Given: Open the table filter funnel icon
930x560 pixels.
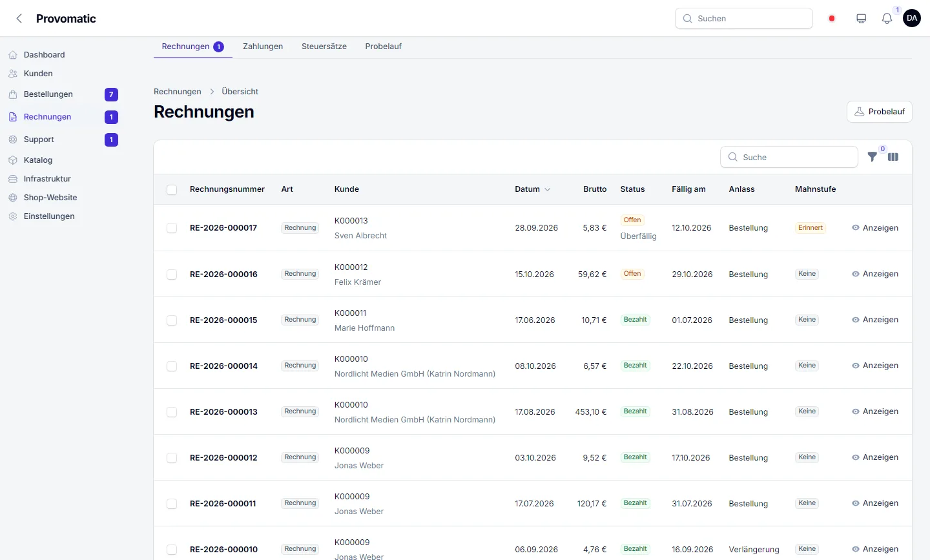Looking at the screenshot, I should click(873, 157).
